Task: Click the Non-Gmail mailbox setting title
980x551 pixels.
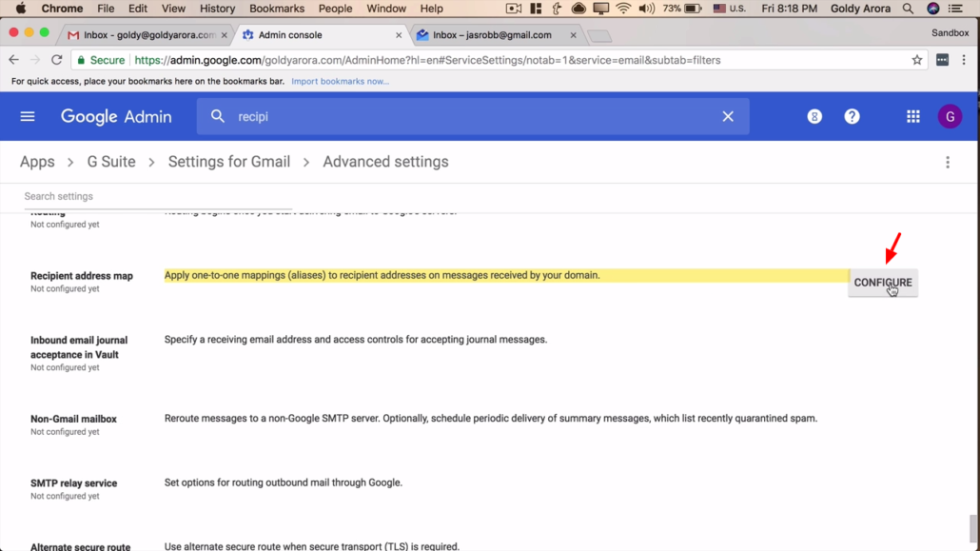Action: pyautogui.click(x=74, y=419)
